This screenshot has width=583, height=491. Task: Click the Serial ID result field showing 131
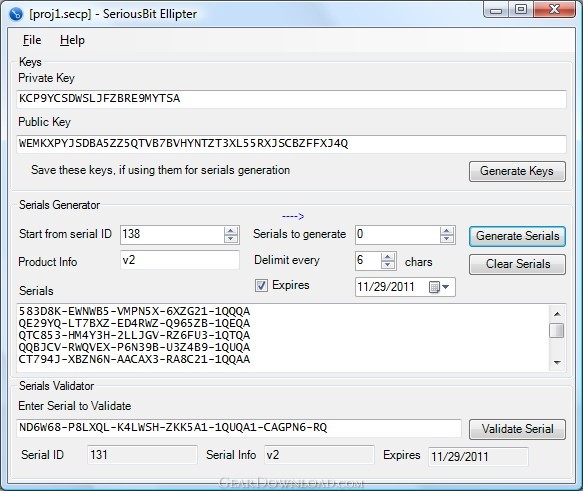(x=142, y=455)
